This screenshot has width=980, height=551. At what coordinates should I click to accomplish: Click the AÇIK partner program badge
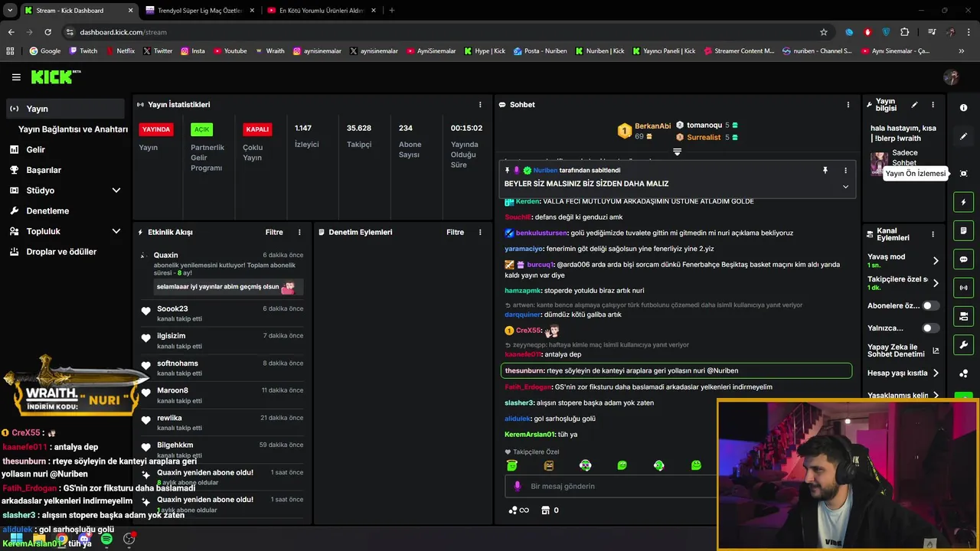201,129
